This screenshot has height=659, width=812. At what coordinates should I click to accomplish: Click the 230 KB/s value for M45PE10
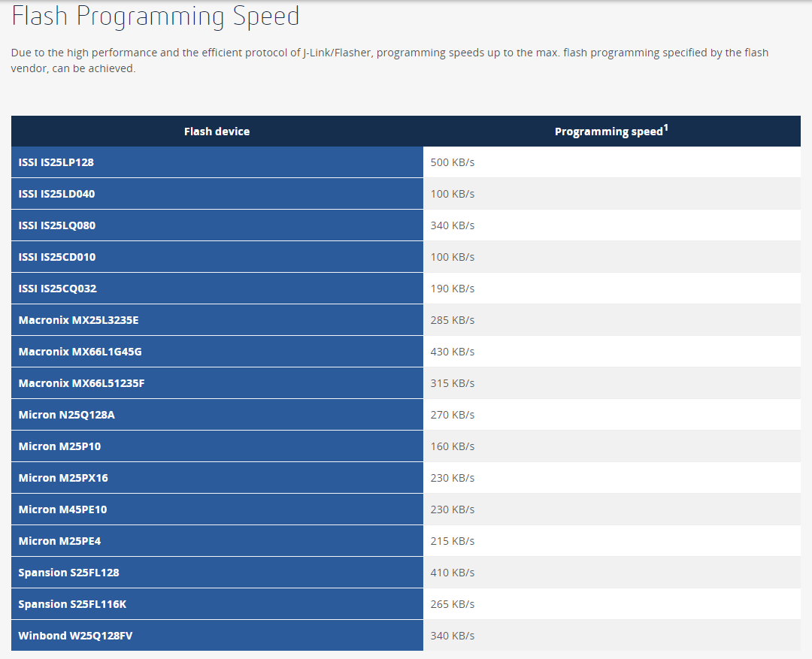453,509
